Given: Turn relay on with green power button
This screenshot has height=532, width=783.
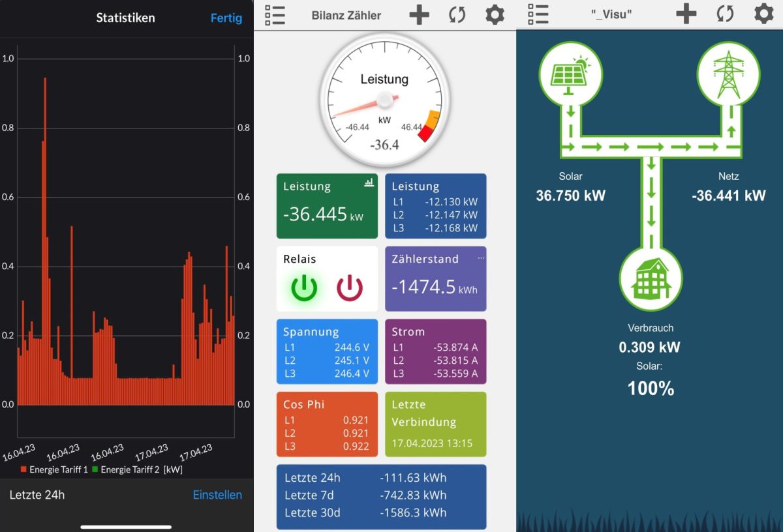Looking at the screenshot, I should 304,288.
